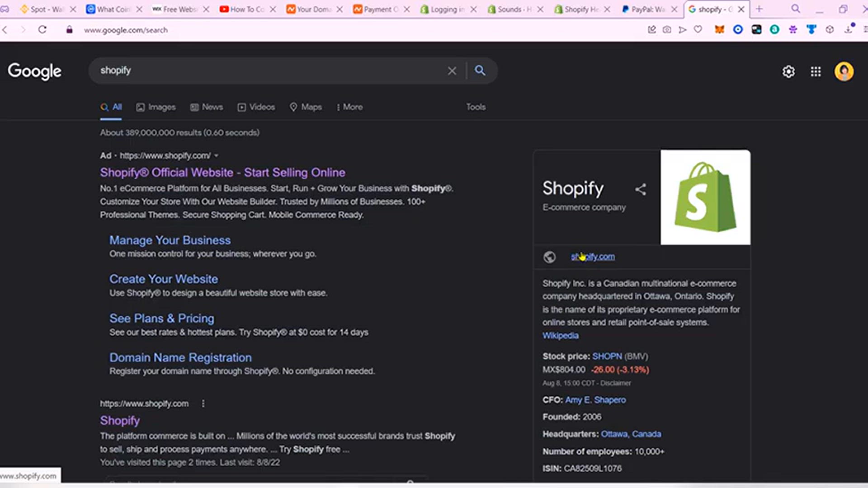The height and width of the screenshot is (488, 868).
Task: Bookmark page with heart icon
Action: [x=698, y=30]
